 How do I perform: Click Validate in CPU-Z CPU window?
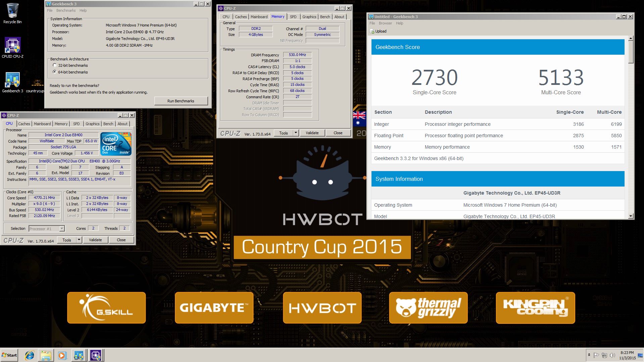(x=95, y=240)
